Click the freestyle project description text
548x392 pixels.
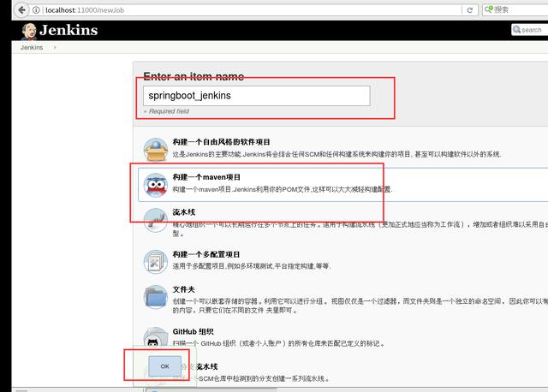click(x=337, y=154)
